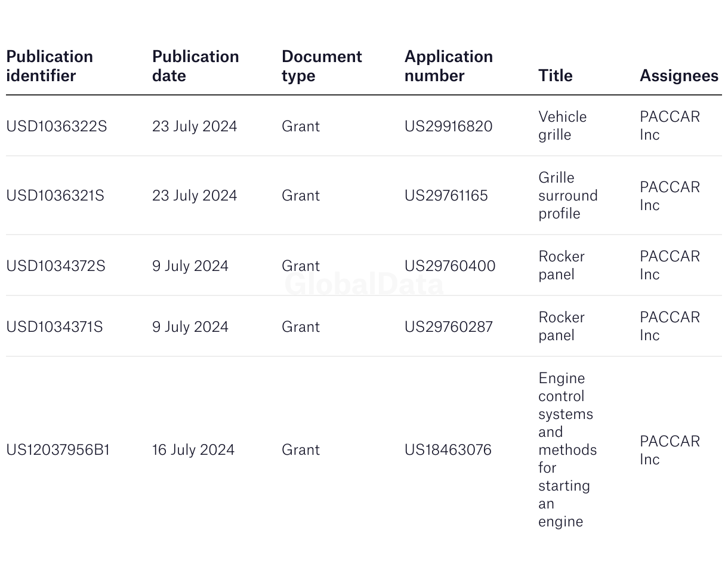
Task: Click the Publication date column header
Action: pos(195,66)
